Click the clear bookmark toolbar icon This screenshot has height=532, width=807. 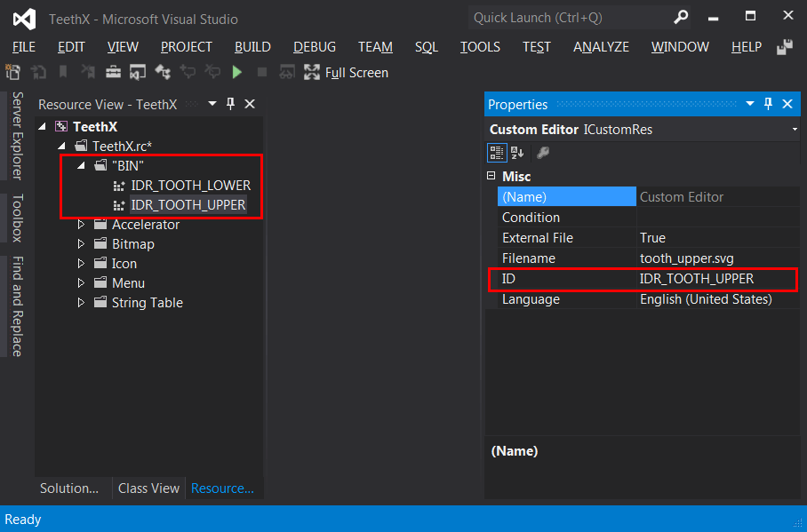[88, 72]
